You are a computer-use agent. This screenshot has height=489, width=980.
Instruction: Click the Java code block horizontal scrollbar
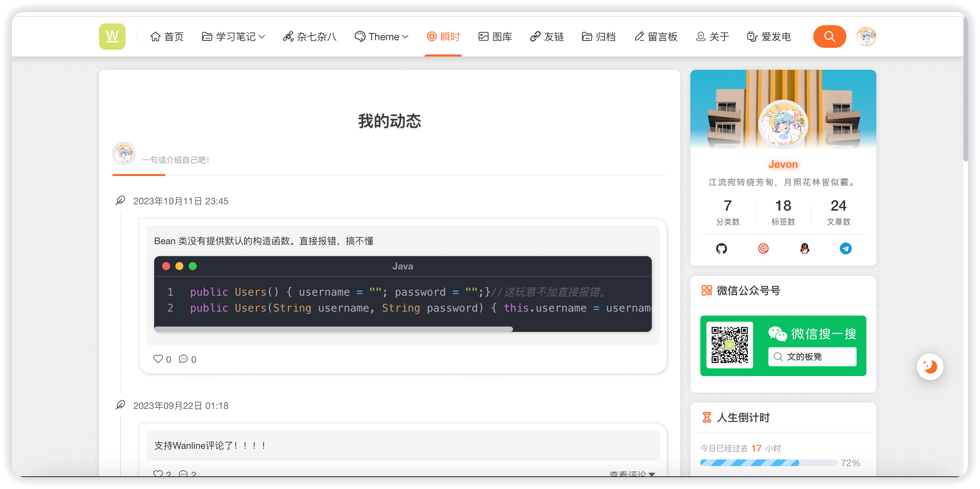coord(333,329)
